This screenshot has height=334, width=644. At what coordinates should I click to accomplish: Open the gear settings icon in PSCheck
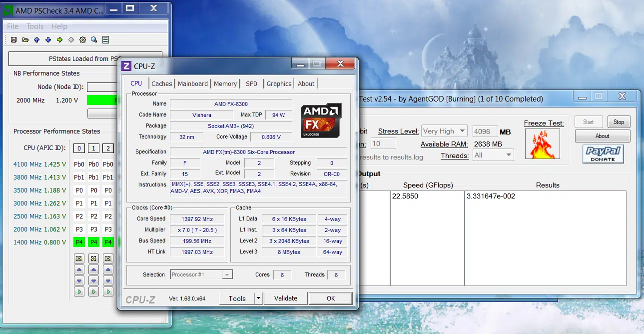click(82, 40)
